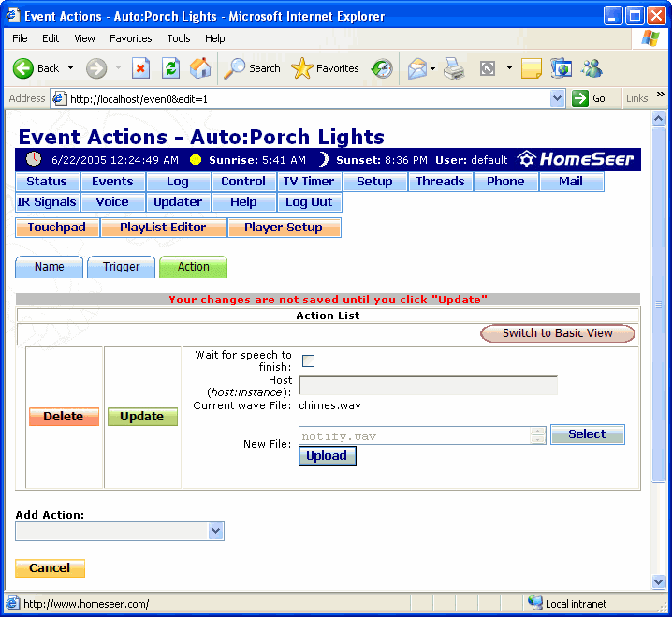Open the Back button history dropdown arrow
This screenshot has height=617, width=672.
(x=71, y=68)
